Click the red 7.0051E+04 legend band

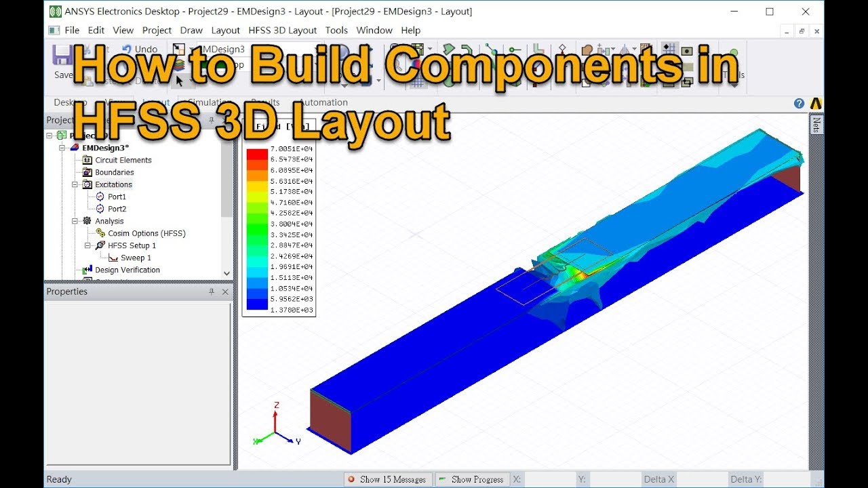click(257, 153)
